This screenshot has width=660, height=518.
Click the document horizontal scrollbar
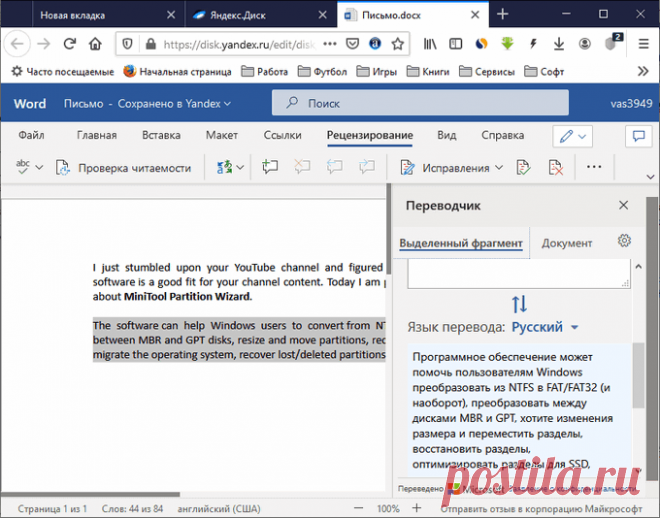click(90, 494)
